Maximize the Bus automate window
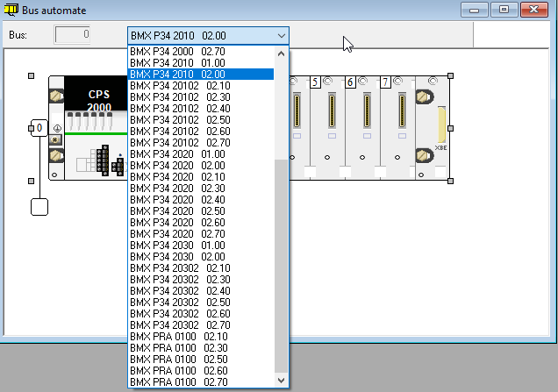Viewport: 558px width, 392px height. (x=504, y=10)
